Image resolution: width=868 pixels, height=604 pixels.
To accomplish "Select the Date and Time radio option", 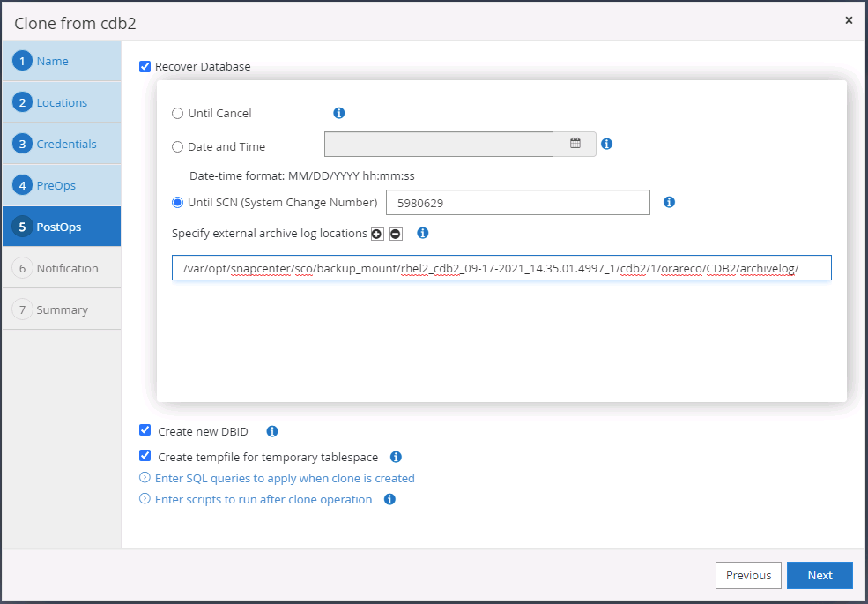I will [x=178, y=147].
